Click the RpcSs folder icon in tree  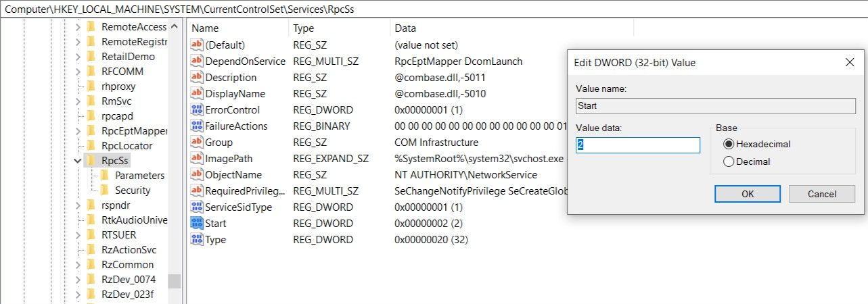pos(91,161)
